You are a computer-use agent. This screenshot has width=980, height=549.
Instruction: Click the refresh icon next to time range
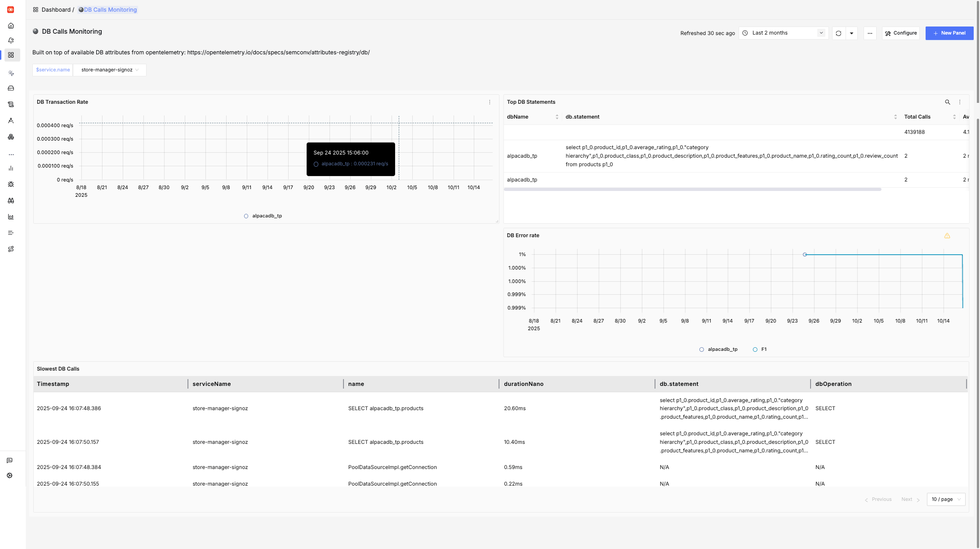pos(838,33)
